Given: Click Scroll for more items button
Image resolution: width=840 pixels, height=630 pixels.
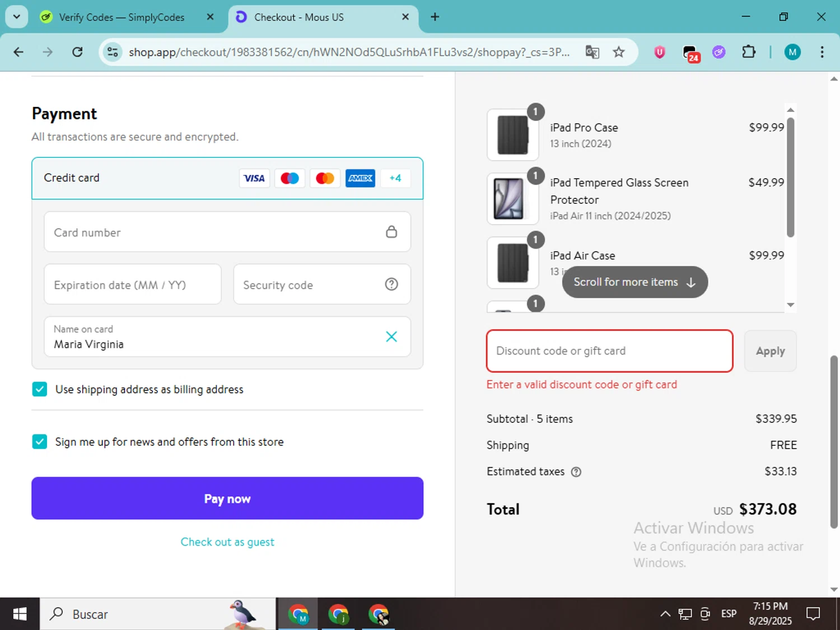Looking at the screenshot, I should 635,282.
